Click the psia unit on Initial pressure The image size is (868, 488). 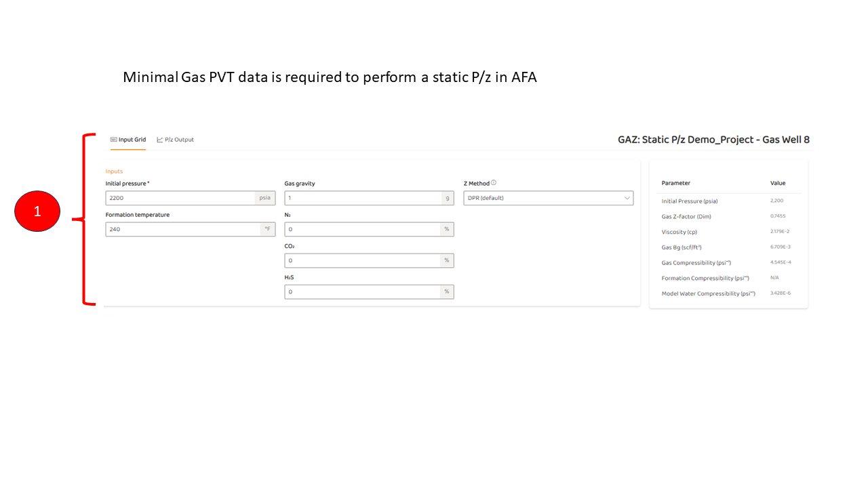pyautogui.click(x=264, y=198)
